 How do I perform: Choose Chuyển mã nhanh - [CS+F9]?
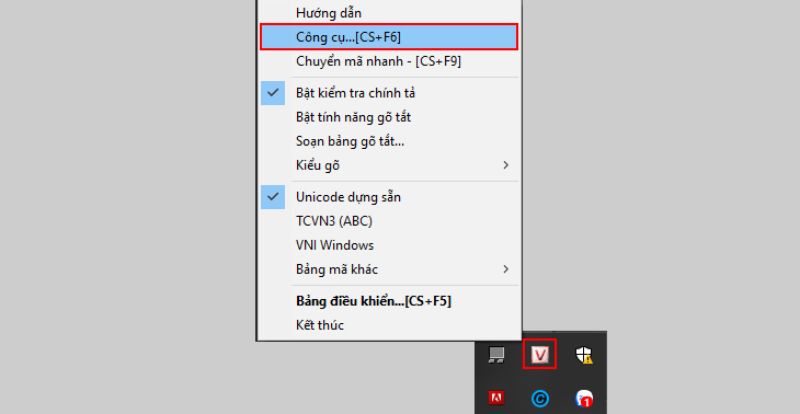click(x=389, y=61)
